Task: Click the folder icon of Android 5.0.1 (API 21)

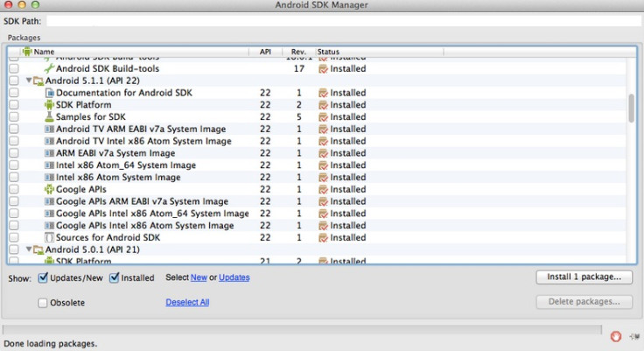Action: tap(38, 249)
